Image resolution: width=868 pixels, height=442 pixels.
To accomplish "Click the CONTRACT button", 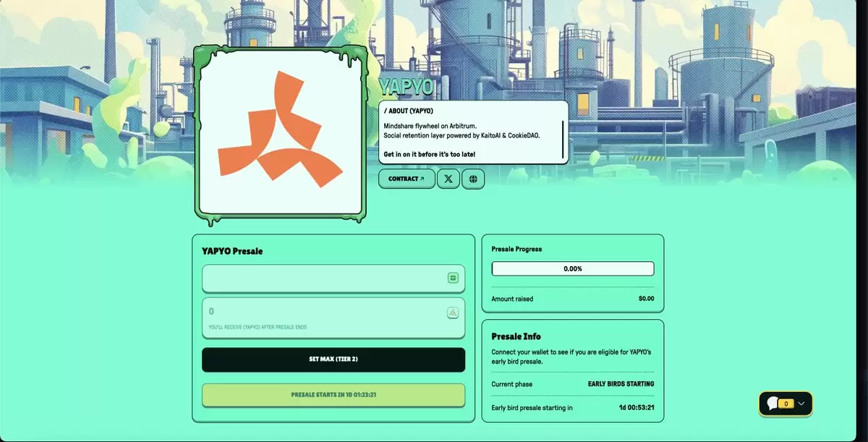I will [407, 179].
